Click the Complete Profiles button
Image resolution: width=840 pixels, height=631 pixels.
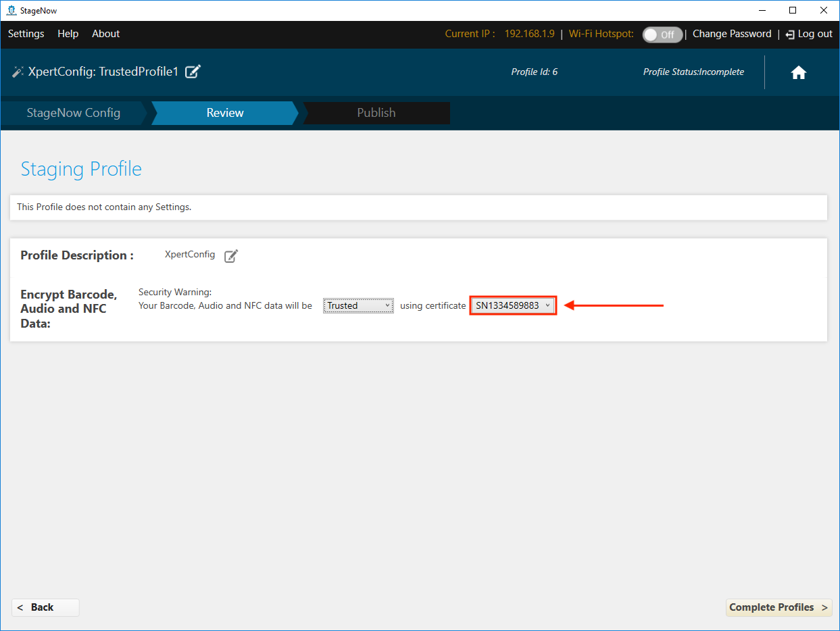tap(778, 607)
